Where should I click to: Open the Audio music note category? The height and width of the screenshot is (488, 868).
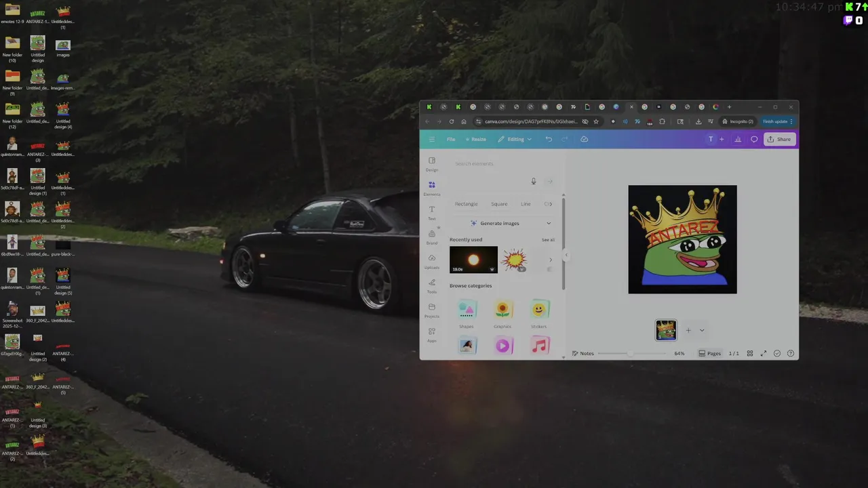539,346
